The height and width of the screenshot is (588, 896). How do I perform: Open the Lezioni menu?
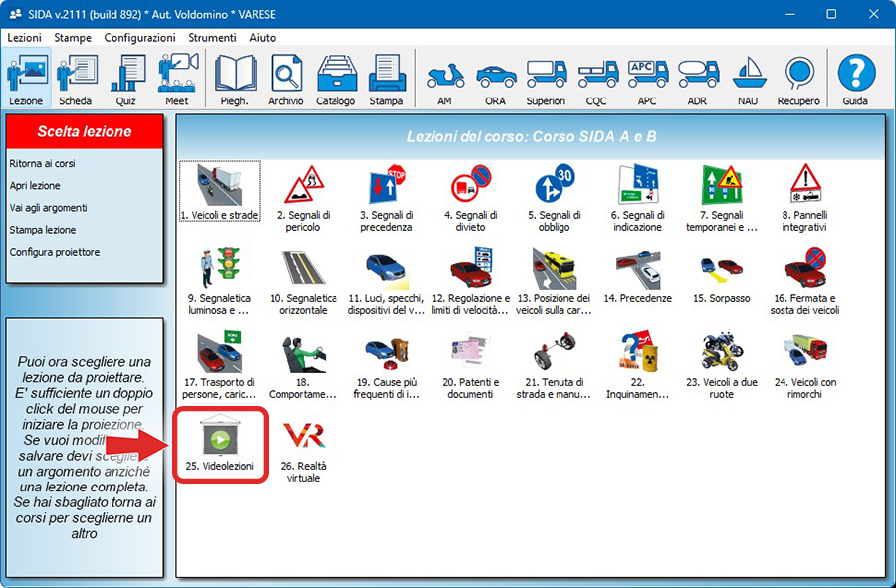[x=25, y=38]
